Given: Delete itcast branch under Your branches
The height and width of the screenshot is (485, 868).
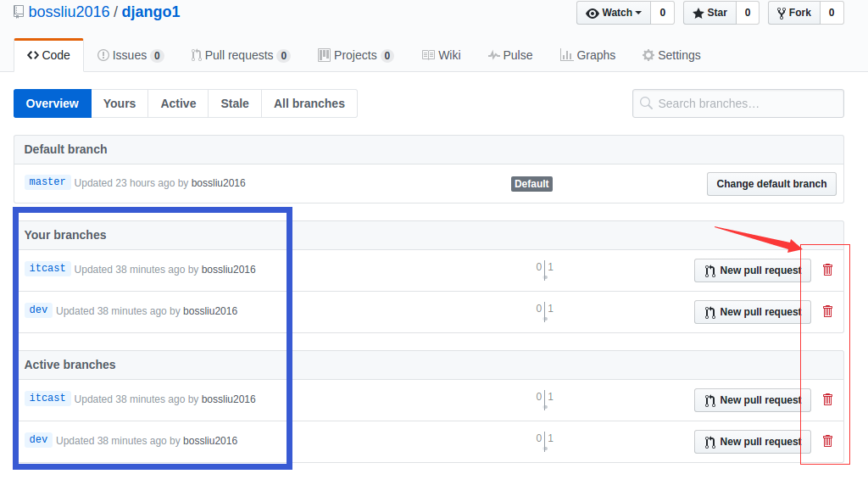Looking at the screenshot, I should (x=827, y=270).
